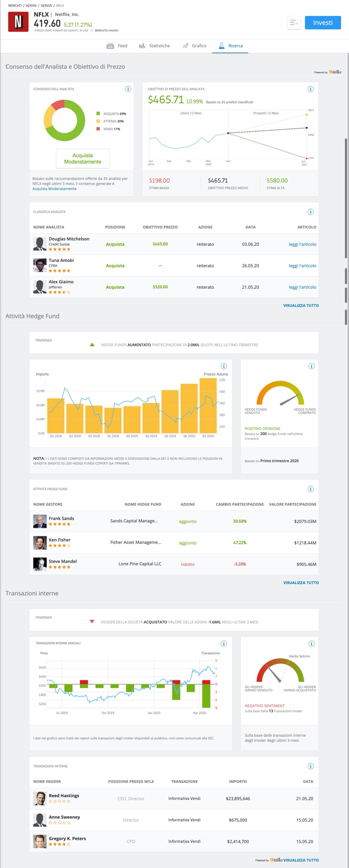Click the Feed tab newspaper icon
349x868 pixels.
coord(110,46)
